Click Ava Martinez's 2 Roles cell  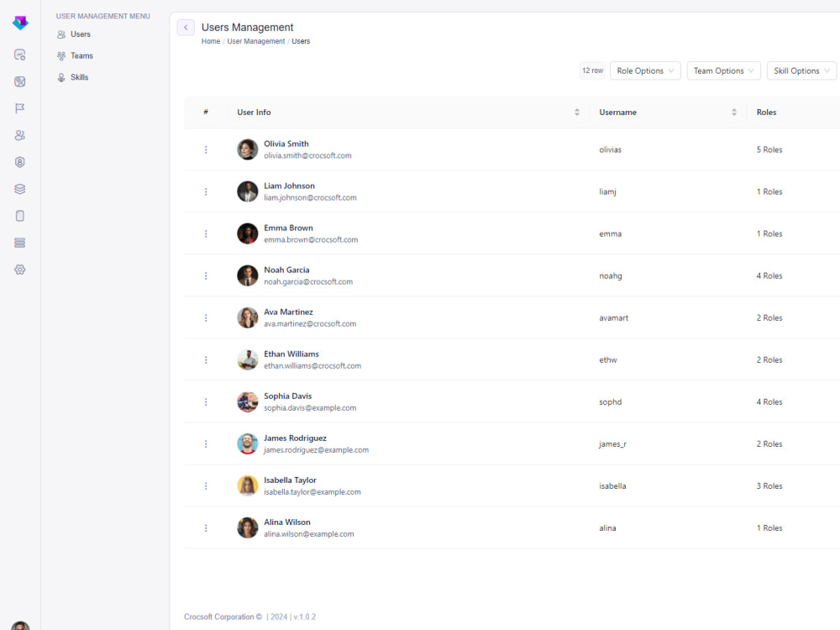(x=769, y=318)
